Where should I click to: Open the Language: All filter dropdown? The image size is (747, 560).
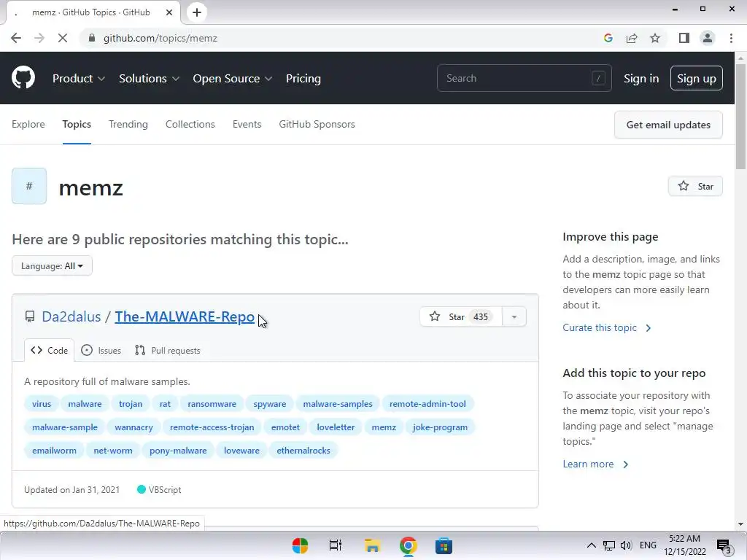tap(52, 265)
